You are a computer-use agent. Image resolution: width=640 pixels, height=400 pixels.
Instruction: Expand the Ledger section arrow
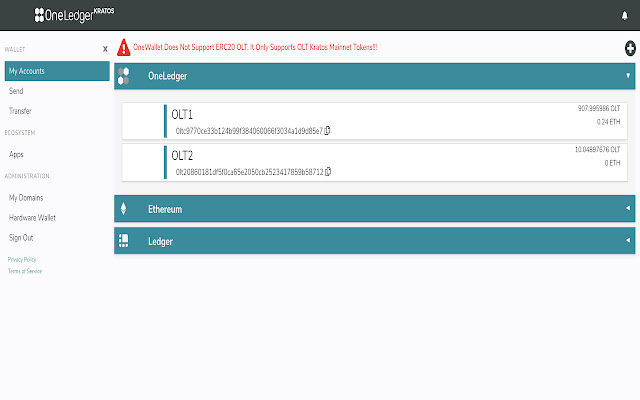628,240
